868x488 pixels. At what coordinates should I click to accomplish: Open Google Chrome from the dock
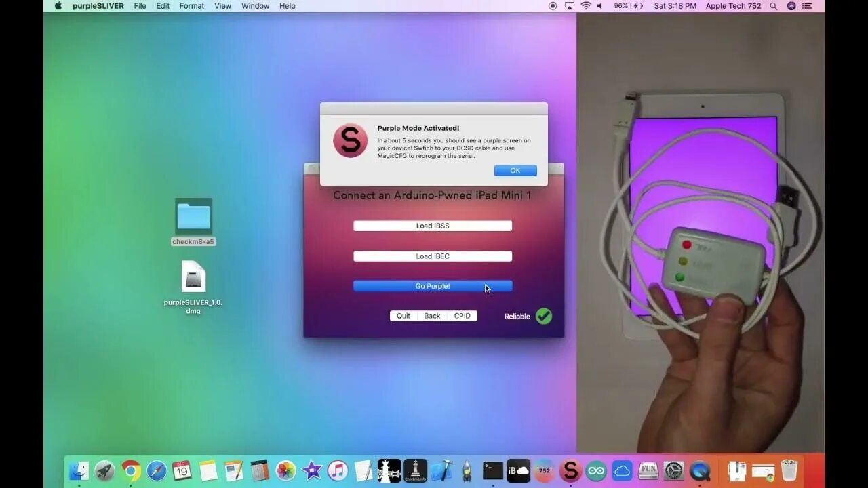(131, 470)
